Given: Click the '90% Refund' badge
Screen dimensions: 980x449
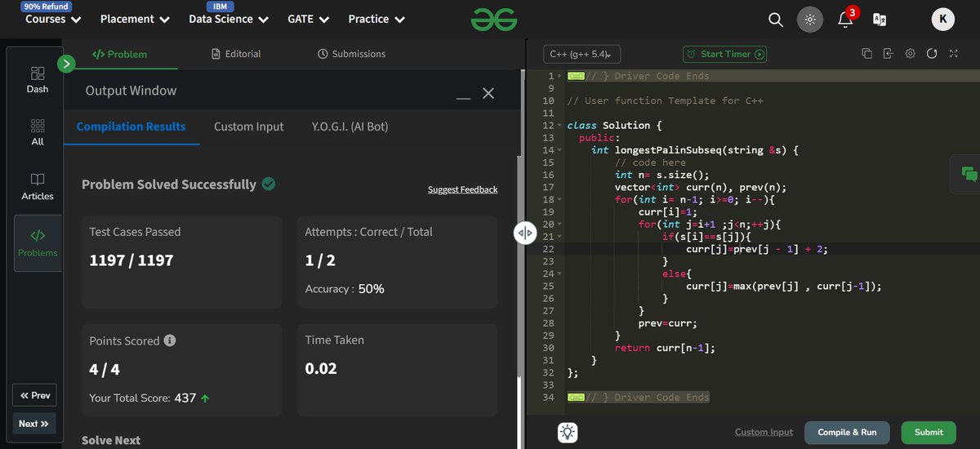Looking at the screenshot, I should [46, 7].
